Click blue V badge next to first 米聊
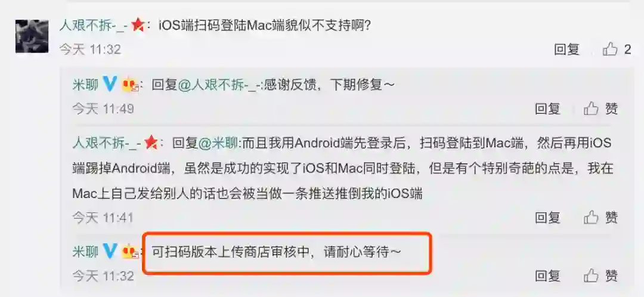644x297 pixels. pyautogui.click(x=110, y=85)
